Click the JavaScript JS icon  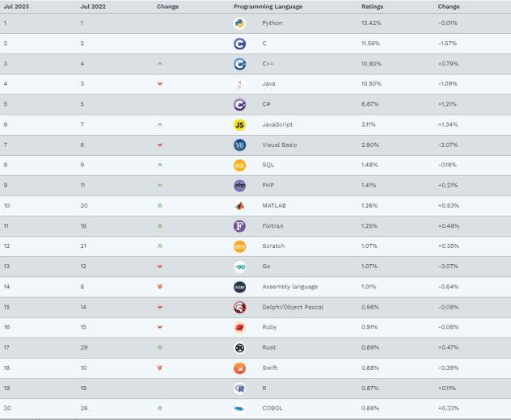[239, 124]
